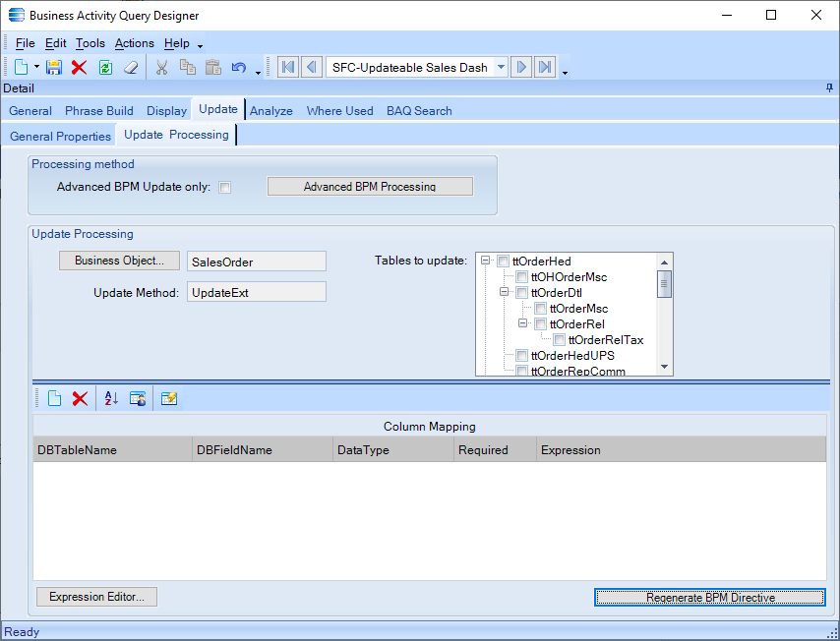
Task: Open the New icon's dropdown arrow
Action: (36, 68)
